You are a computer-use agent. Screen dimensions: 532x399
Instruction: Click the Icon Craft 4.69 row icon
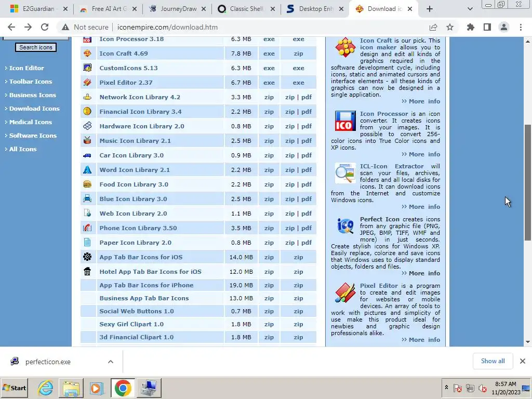(x=87, y=54)
